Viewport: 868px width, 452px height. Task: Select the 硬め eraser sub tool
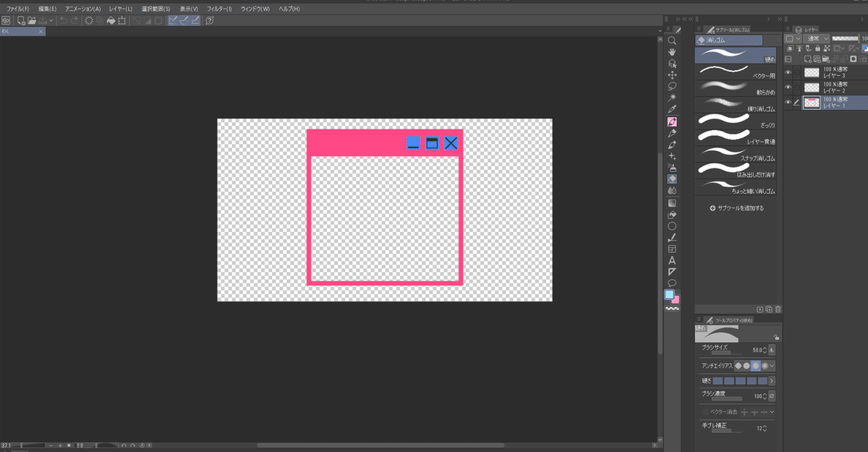[736, 55]
